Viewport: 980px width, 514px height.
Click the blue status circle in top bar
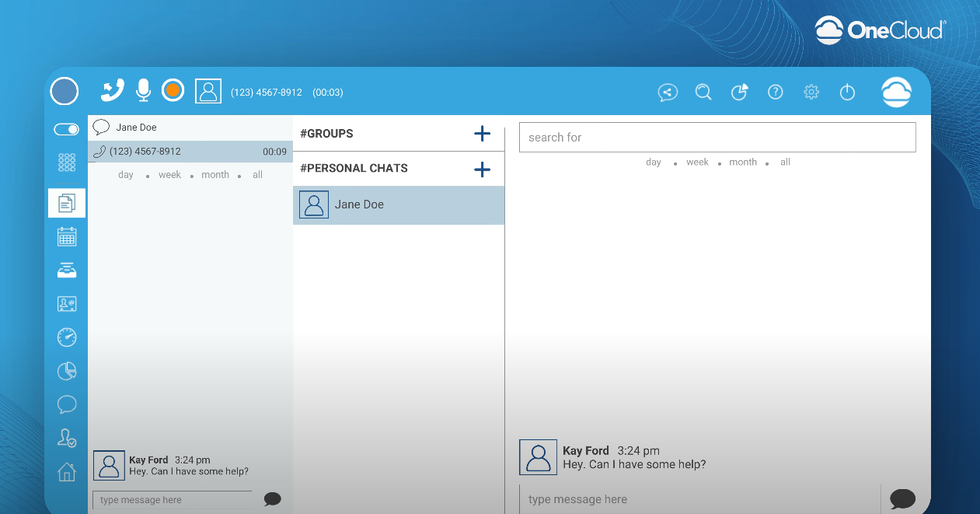(x=65, y=91)
